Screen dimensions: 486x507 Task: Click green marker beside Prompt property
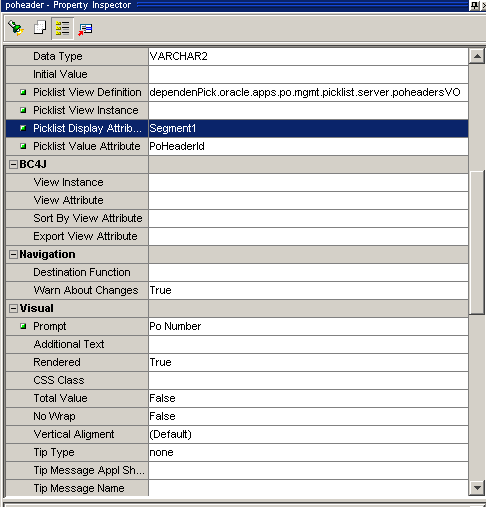point(23,326)
